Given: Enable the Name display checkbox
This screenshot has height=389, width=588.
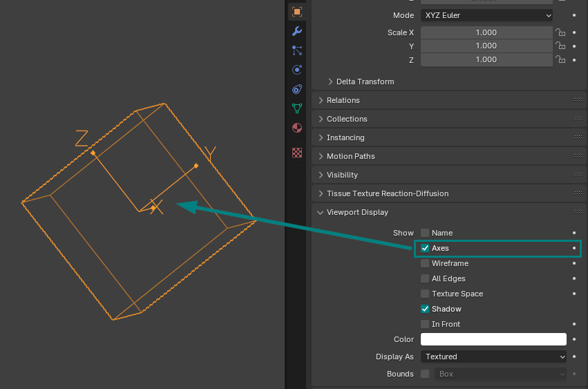Looking at the screenshot, I should tap(425, 233).
